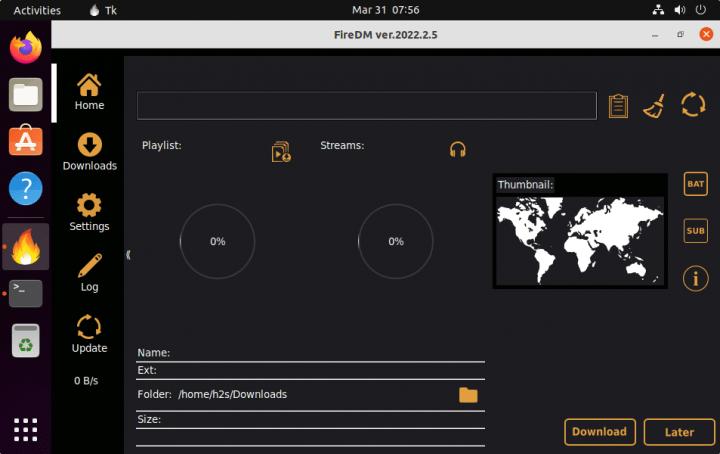The image size is (720, 454).
Task: Collapse the sidebar with the arrow handle
Action: coord(128,255)
